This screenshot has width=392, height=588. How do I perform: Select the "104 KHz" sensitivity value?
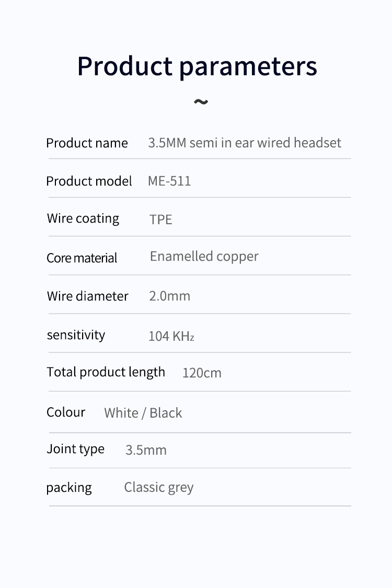click(x=171, y=336)
